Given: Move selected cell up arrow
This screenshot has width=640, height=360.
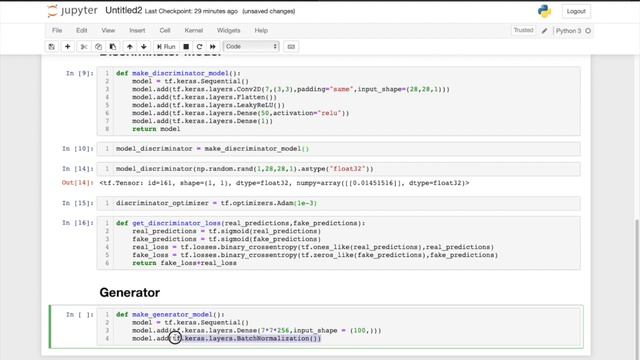Looking at the screenshot, I should click(x=129, y=47).
